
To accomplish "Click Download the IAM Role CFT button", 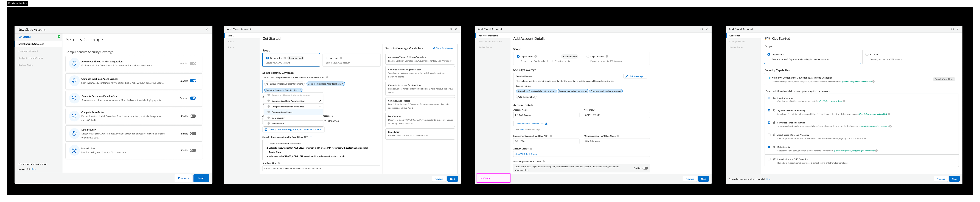I will pyautogui.click(x=532, y=123).
